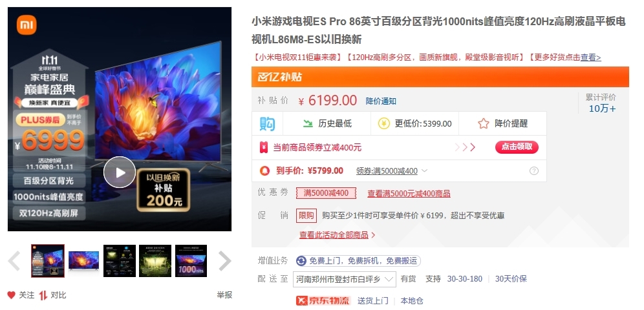Click the 举报 report link

point(224,295)
